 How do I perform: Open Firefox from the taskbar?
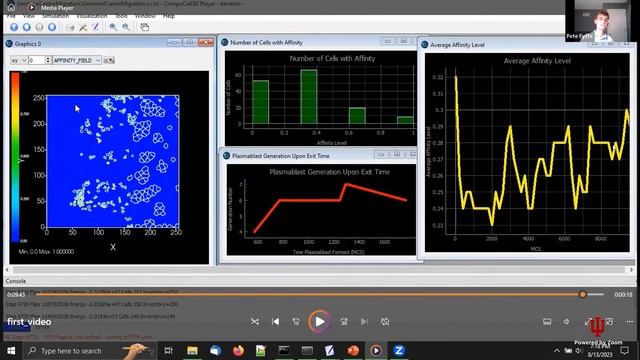tap(238, 351)
